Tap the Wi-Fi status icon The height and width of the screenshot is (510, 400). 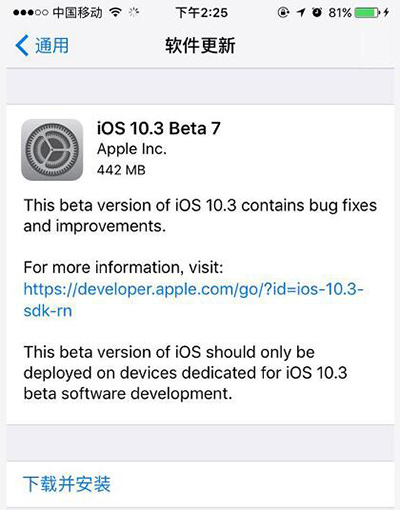tap(116, 13)
